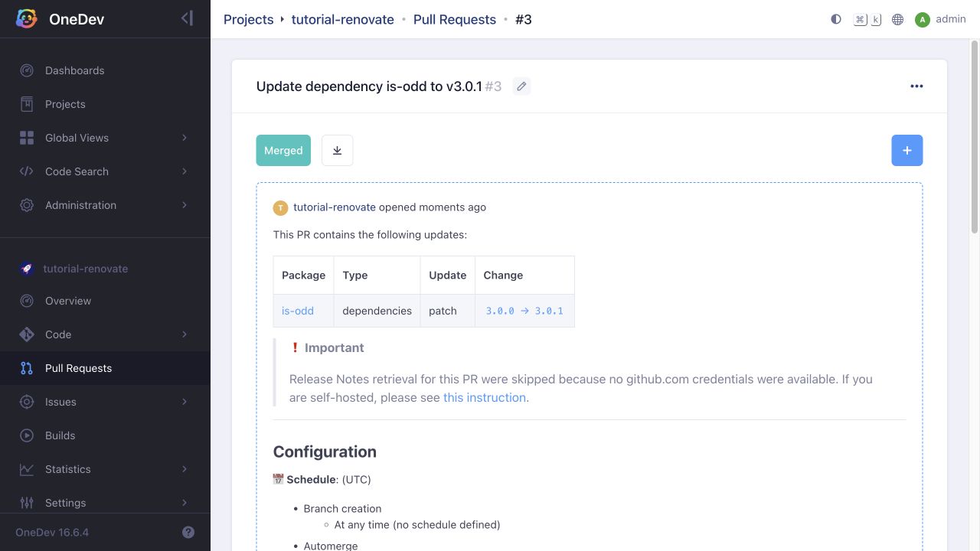Click the 'dependencies' table cell
This screenshot has width=980, height=551.
(x=377, y=311)
